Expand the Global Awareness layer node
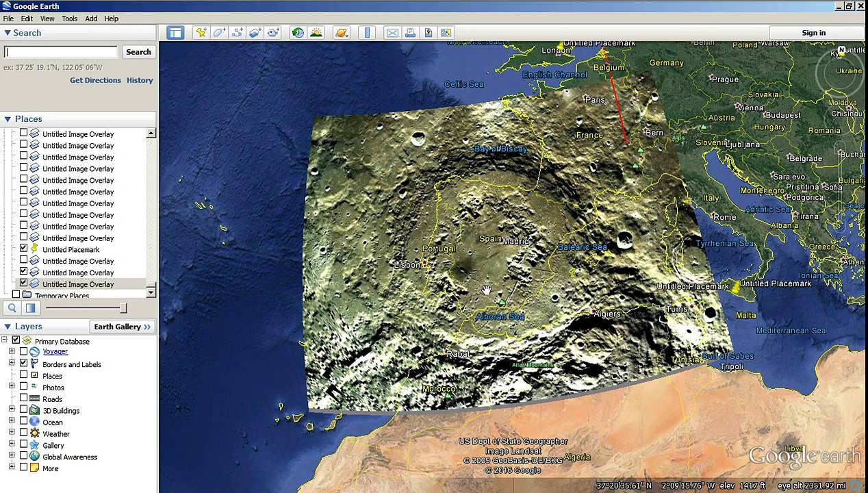868x493 pixels. (x=12, y=457)
